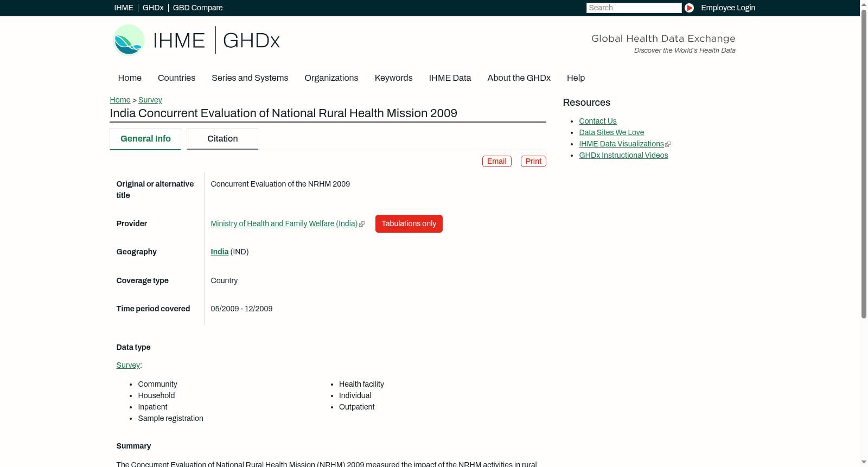This screenshot has height=467, width=868.
Task: Open the Help menu
Action: 576,78
